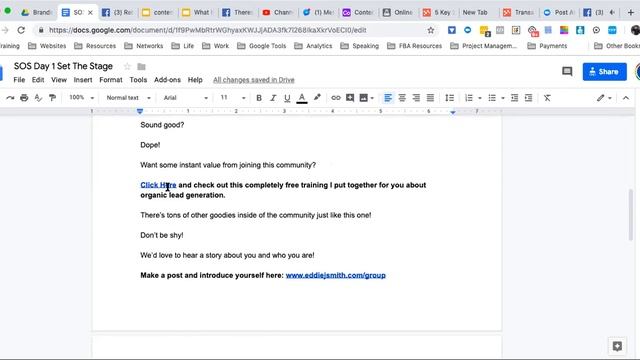Clear formatting icon

click(547, 98)
